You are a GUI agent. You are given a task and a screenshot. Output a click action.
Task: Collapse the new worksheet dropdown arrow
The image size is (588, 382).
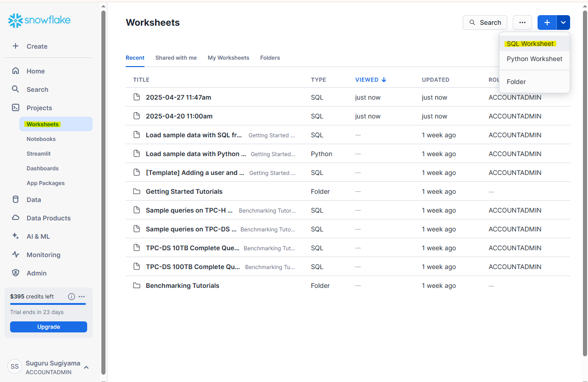click(x=563, y=22)
